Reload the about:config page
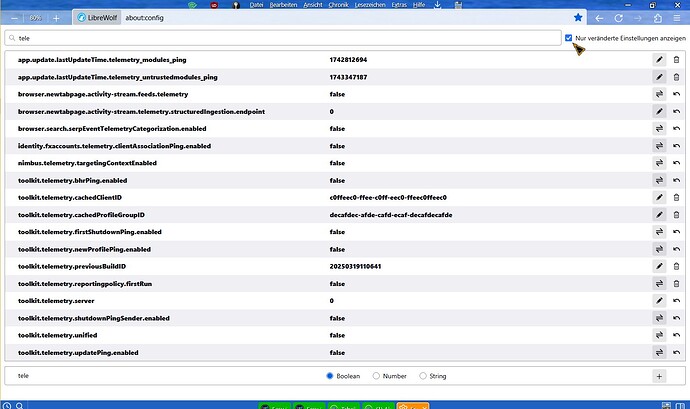690x409 pixels. pos(618,18)
